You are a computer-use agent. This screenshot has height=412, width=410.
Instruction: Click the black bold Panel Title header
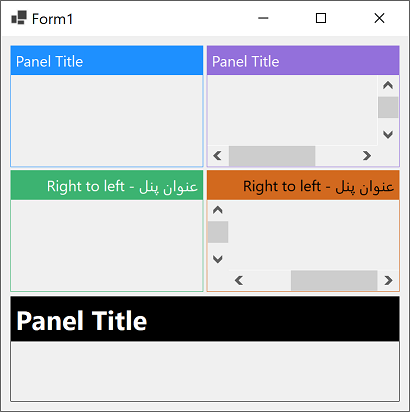coord(205,319)
